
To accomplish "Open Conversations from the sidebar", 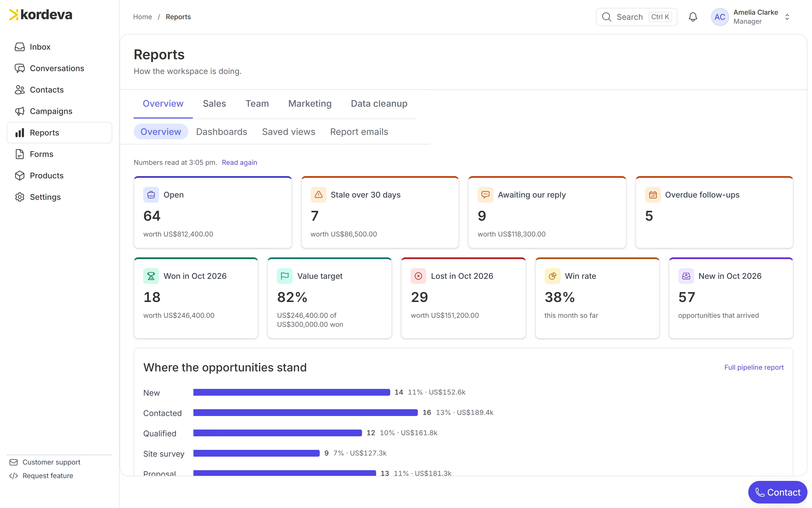I will pyautogui.click(x=59, y=68).
